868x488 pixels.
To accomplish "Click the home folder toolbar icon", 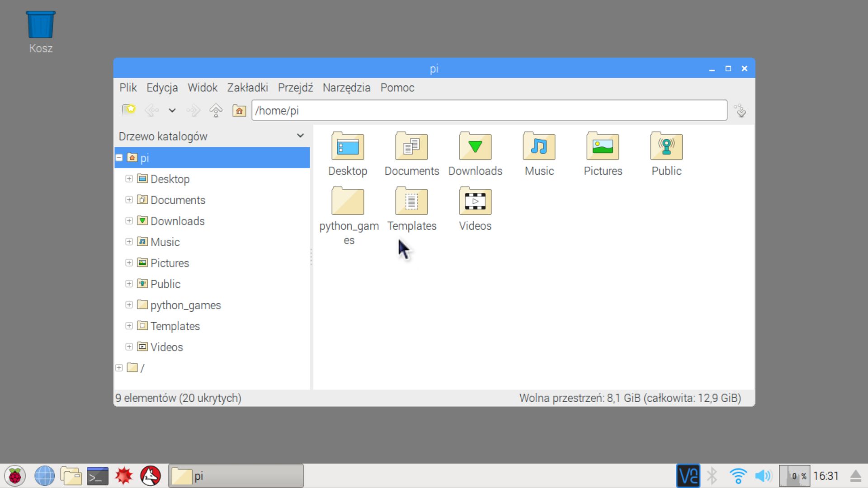I will (239, 110).
